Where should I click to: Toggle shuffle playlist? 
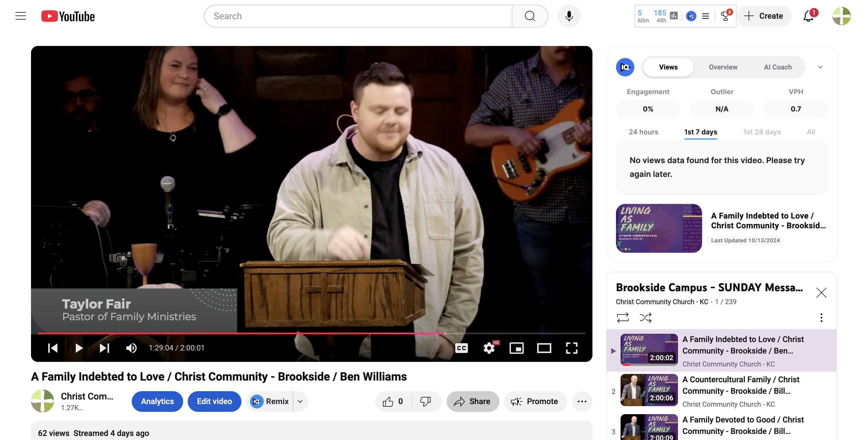click(x=646, y=317)
